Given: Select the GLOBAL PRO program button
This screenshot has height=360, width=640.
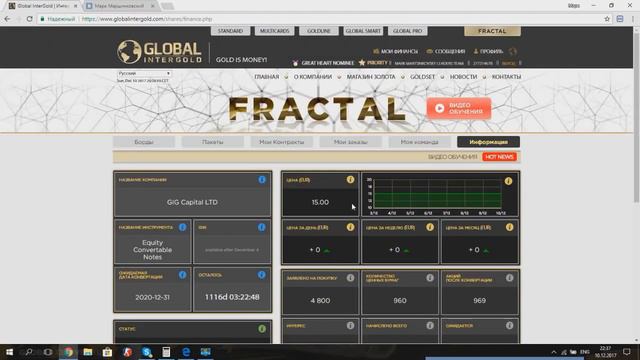Looking at the screenshot, I should click(407, 31).
